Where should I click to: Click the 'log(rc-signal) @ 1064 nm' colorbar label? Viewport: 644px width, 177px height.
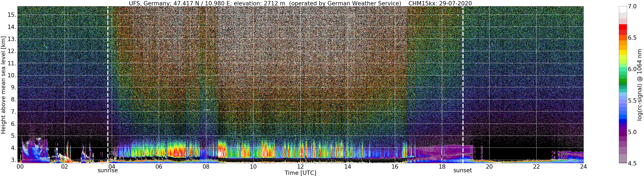click(639, 85)
